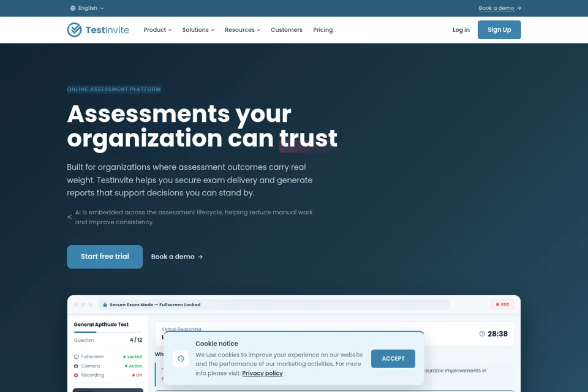Click the question progress bar under General Aptitude Test
Viewport: 588px width, 392px height.
tap(108, 333)
